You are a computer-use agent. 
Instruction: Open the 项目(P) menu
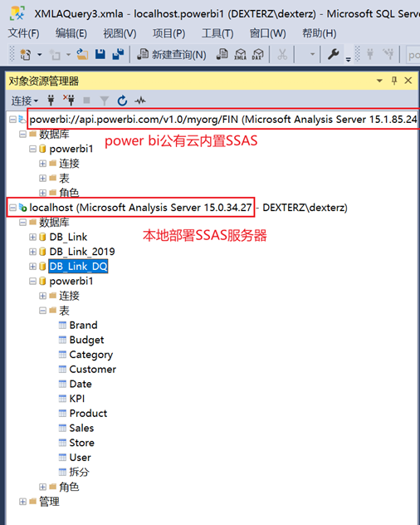(168, 33)
